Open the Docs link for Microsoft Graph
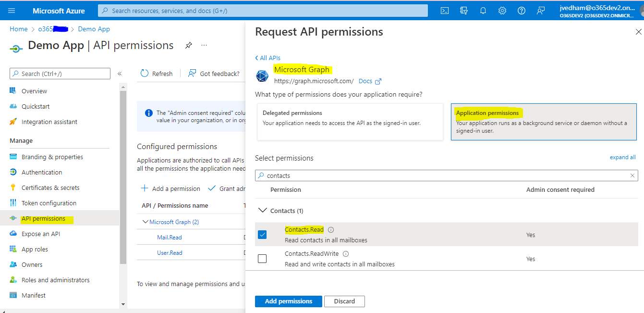Viewport: 644px width, 313px height. pos(365,81)
